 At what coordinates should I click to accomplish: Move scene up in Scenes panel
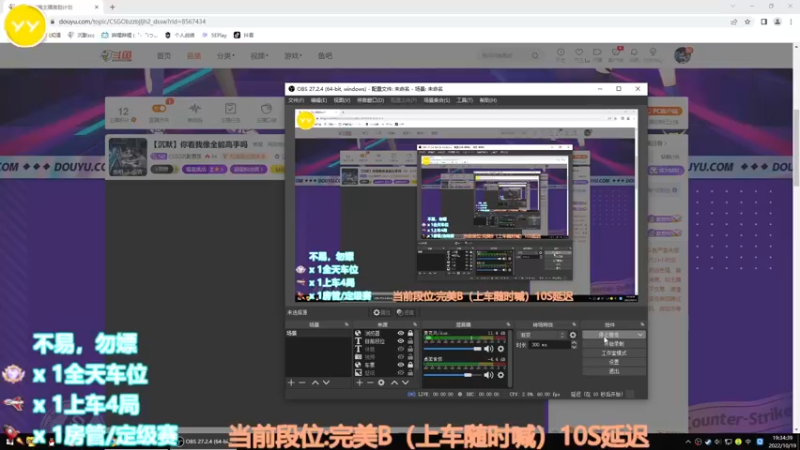pos(315,383)
